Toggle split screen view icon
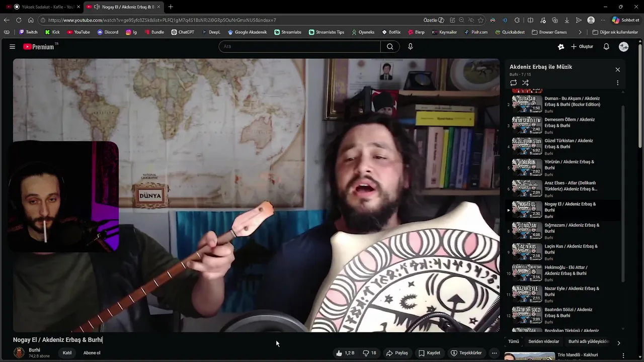Viewport: 644px width, 362px height. [x=530, y=20]
